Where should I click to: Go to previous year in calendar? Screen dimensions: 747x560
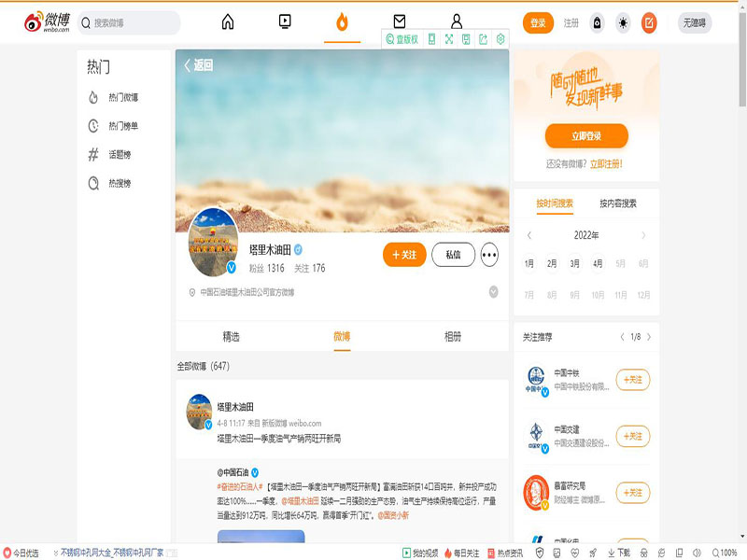tap(529, 235)
